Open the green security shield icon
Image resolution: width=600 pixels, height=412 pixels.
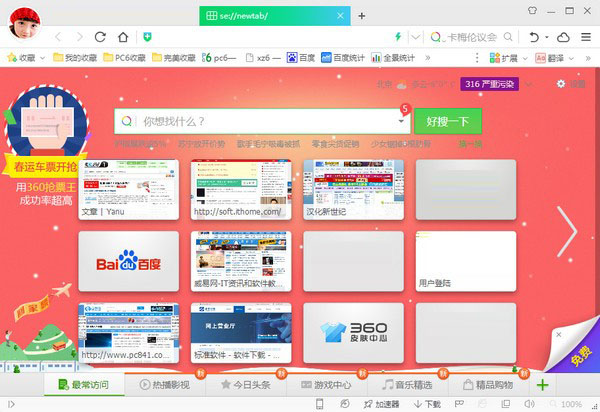147,37
